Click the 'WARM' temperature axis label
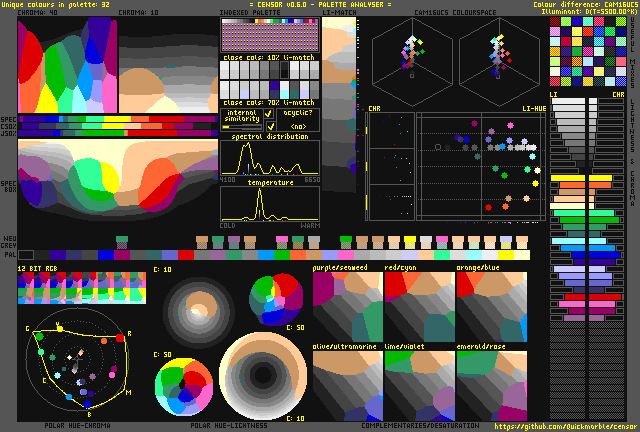This screenshot has height=432, width=640. pyautogui.click(x=310, y=225)
